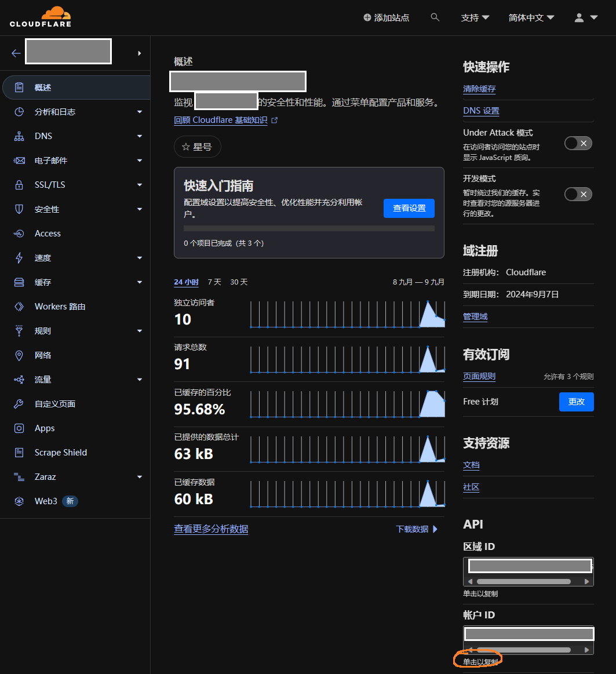Open the 简体中文 language dropdown
The width and height of the screenshot is (616, 674).
[531, 17]
